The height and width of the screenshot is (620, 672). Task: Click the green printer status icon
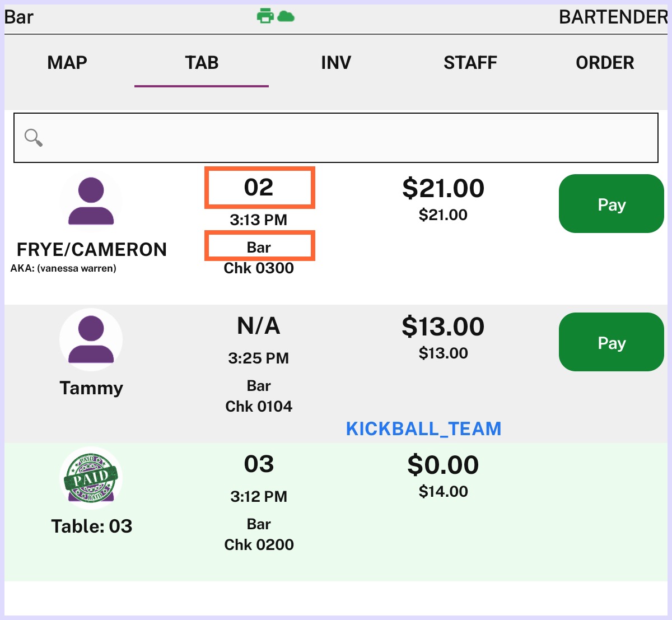point(265,16)
